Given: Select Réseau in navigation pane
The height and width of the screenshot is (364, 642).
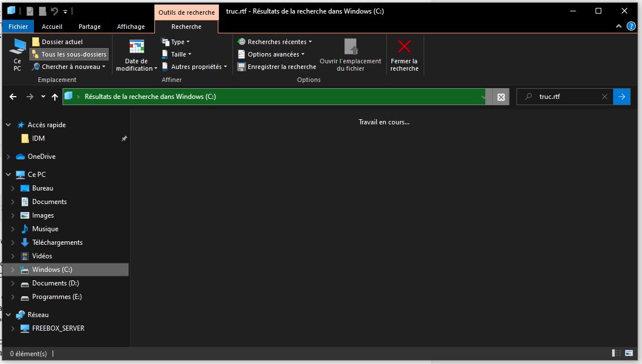Looking at the screenshot, I should [x=38, y=314].
